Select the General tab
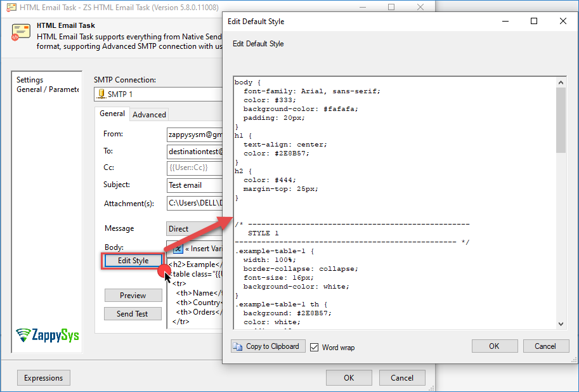The image size is (579, 392). (112, 114)
